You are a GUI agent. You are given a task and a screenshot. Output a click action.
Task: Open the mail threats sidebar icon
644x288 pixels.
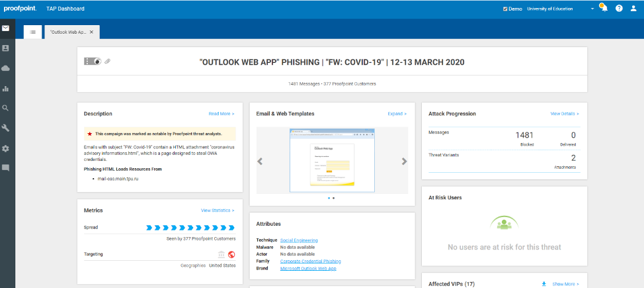(x=5, y=28)
